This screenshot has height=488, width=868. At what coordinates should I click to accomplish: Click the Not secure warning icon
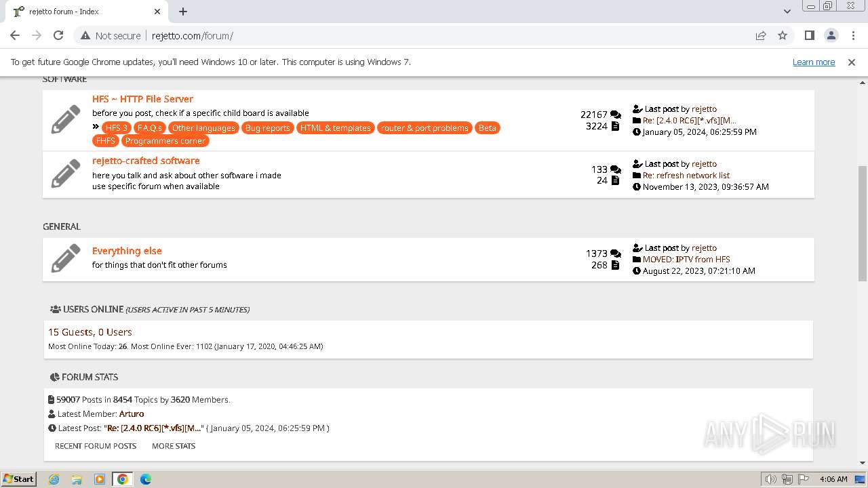coord(85,35)
